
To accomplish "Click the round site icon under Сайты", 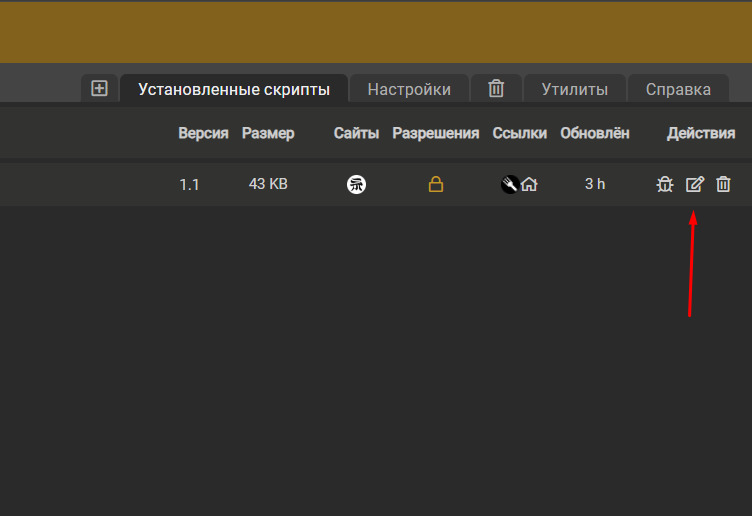I will point(356,184).
